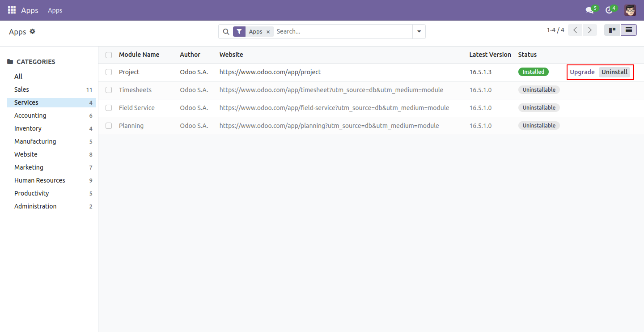
Task: Check the Planning row checkbox
Action: tap(109, 126)
